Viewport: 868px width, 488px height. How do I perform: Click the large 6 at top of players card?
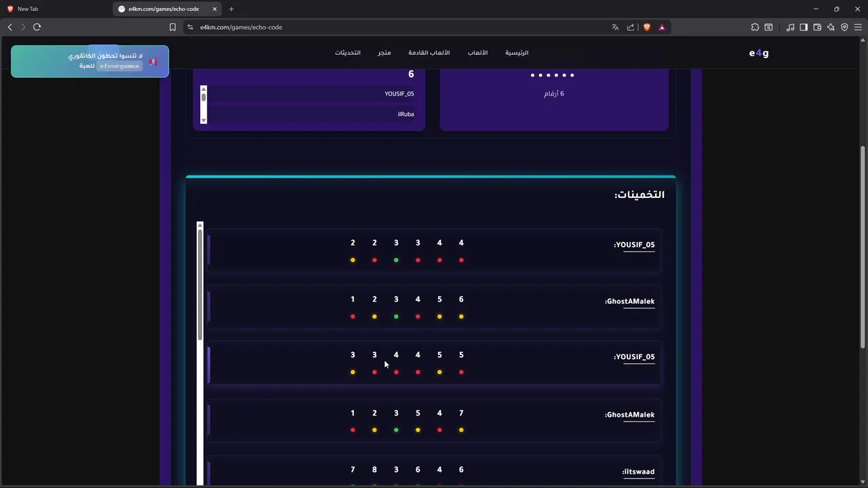pos(411,75)
